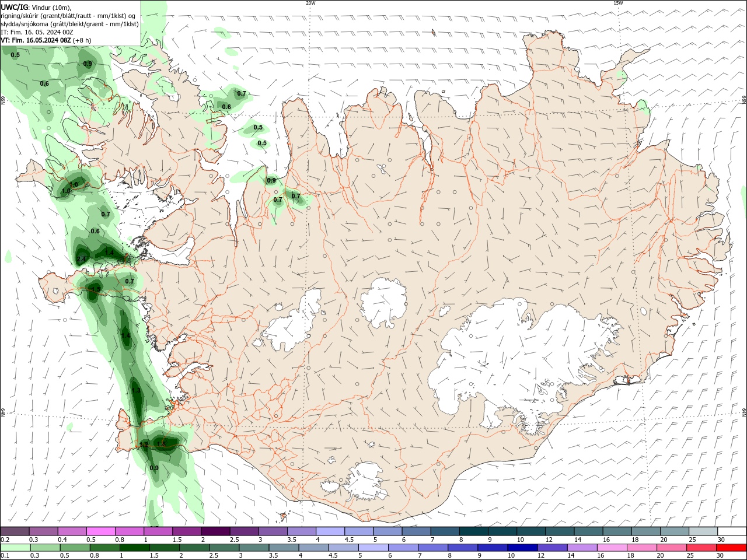Click upper legend swatch starting at 18

[x=647, y=531]
